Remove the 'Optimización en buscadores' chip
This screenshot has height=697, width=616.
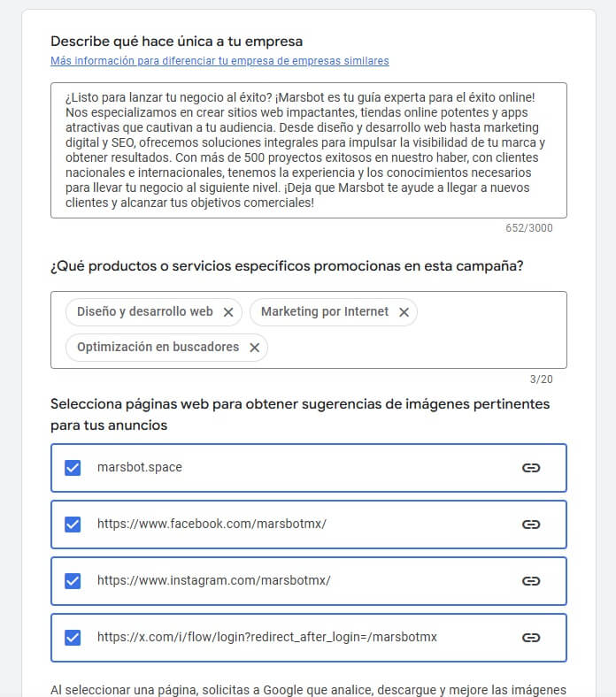point(254,348)
